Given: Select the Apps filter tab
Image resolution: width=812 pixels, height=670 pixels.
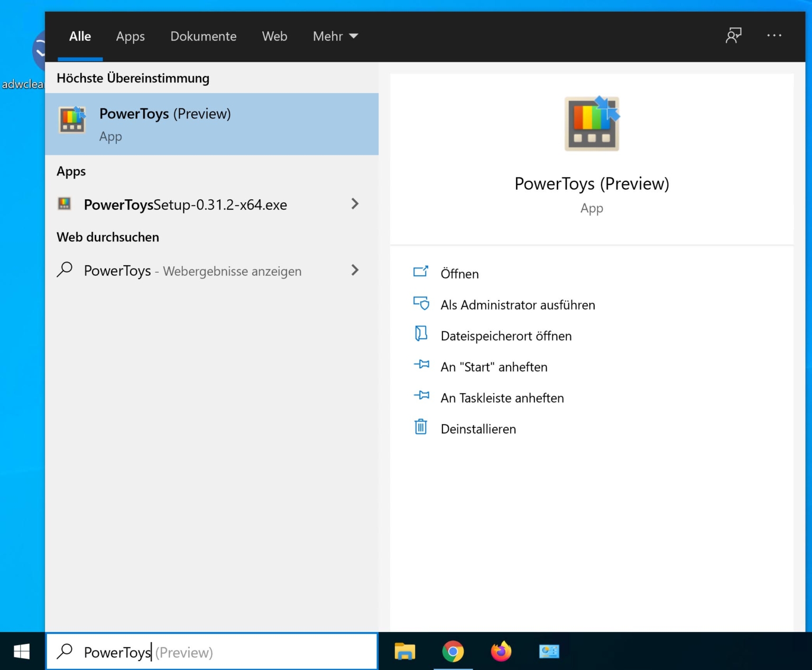Looking at the screenshot, I should (x=130, y=36).
